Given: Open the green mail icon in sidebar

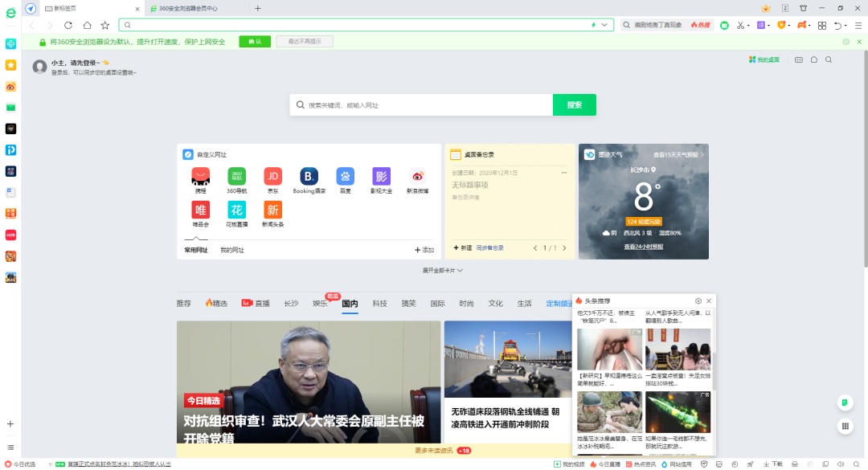Looking at the screenshot, I should click(10, 108).
